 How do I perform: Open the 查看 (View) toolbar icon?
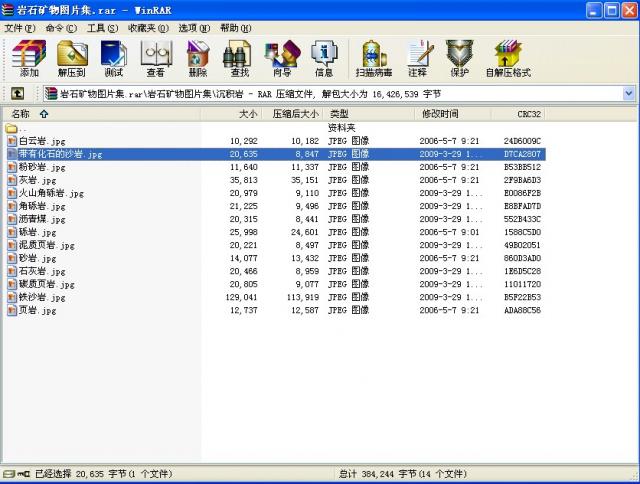pos(155,58)
